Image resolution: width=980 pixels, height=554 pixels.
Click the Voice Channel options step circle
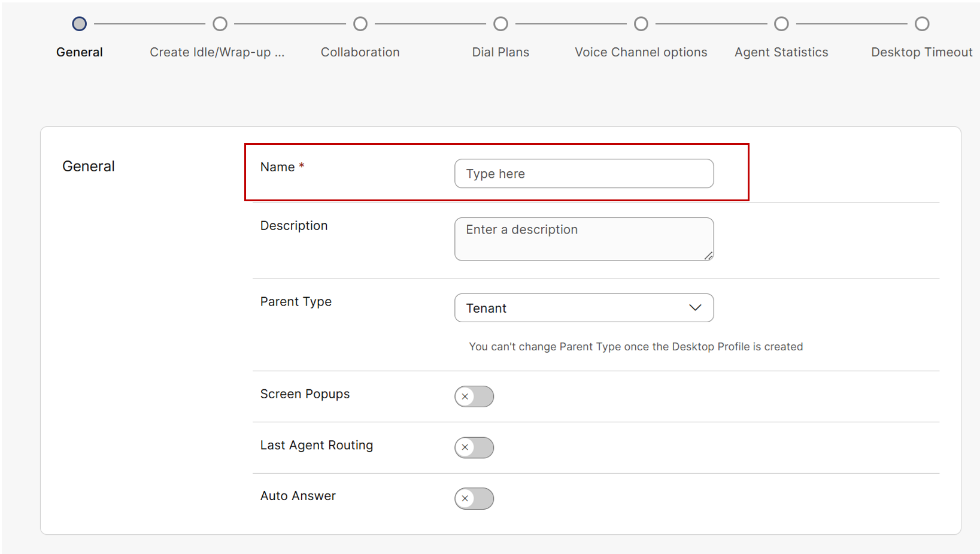click(641, 24)
